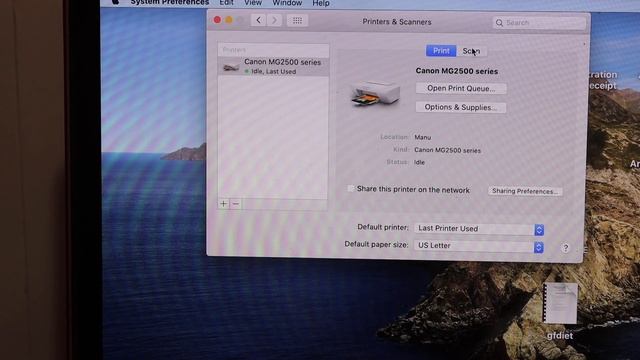The height and width of the screenshot is (360, 640).
Task: Open the System Preferences menu
Action: click(169, 2)
